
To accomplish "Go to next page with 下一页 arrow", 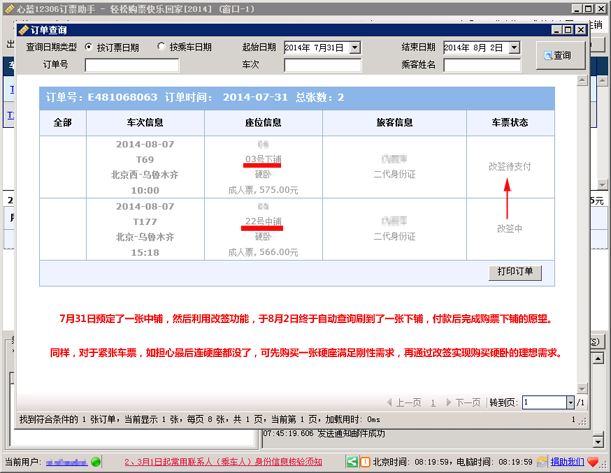I will tap(455, 402).
